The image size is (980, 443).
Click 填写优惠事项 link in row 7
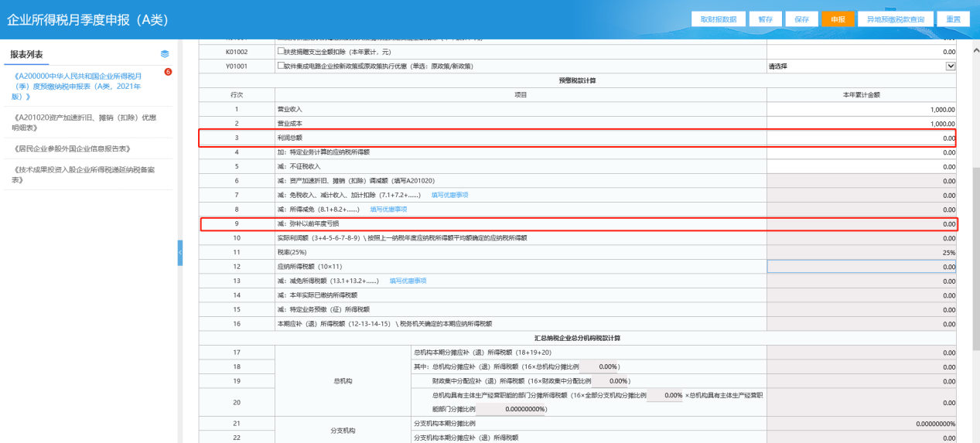click(449, 195)
